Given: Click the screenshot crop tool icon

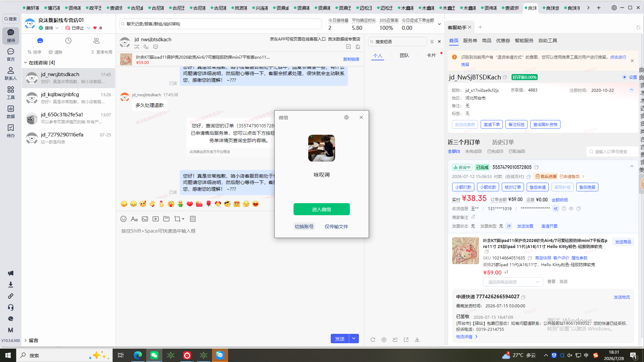Looking at the screenshot, I should pos(177,219).
